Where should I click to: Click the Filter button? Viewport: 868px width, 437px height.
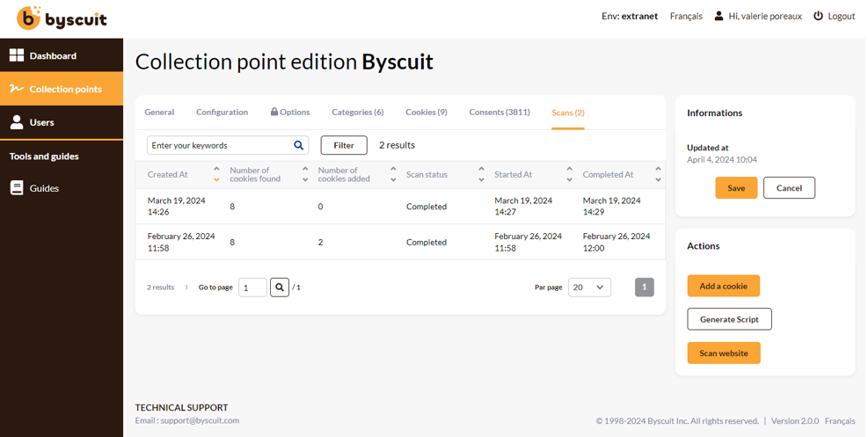pyautogui.click(x=344, y=145)
